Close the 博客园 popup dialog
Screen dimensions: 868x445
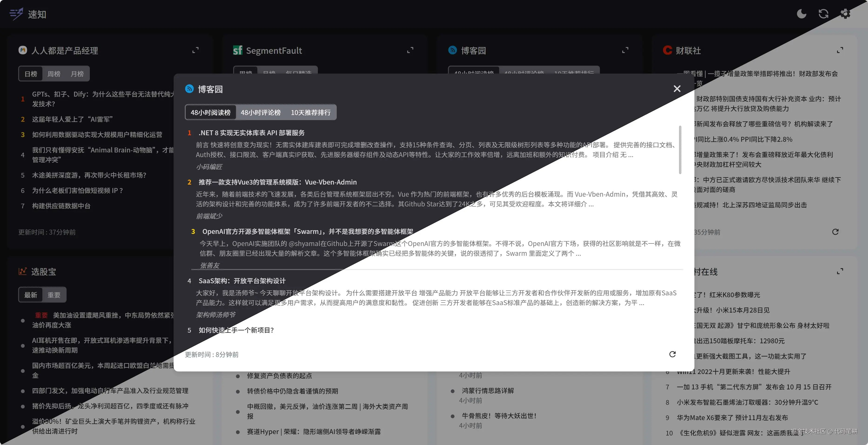point(677,89)
